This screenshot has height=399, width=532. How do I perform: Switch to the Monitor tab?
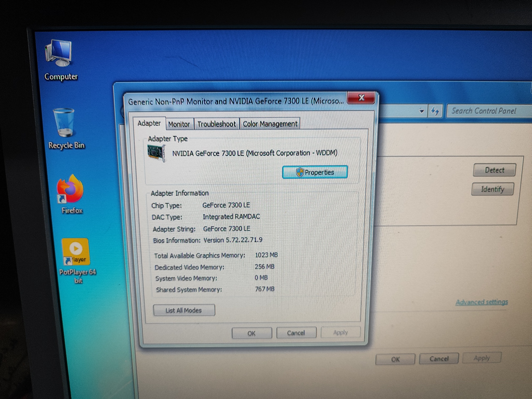click(x=179, y=124)
